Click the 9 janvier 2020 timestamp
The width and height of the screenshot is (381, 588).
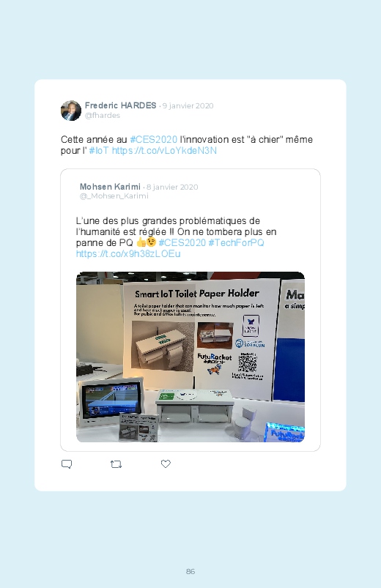(x=188, y=105)
